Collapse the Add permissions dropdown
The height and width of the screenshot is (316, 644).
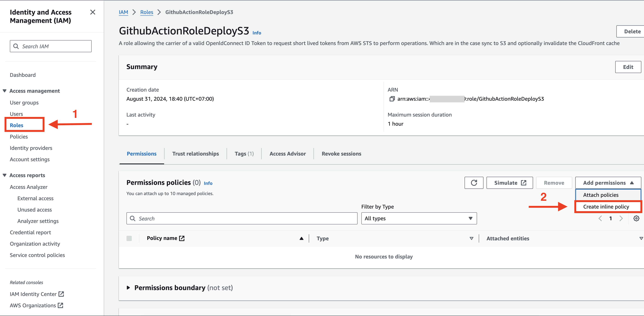(608, 183)
